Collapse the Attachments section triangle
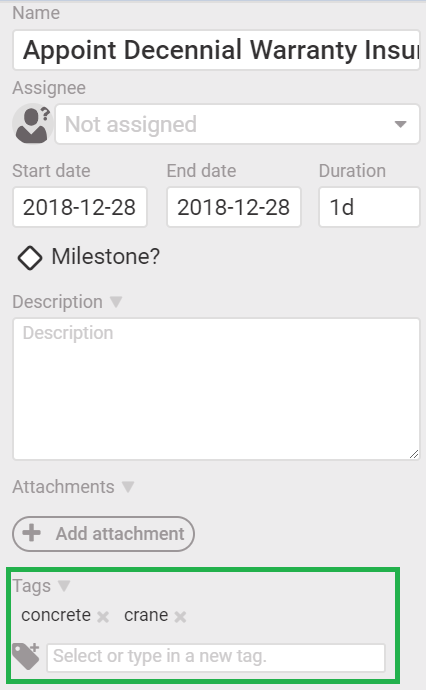 point(128,487)
